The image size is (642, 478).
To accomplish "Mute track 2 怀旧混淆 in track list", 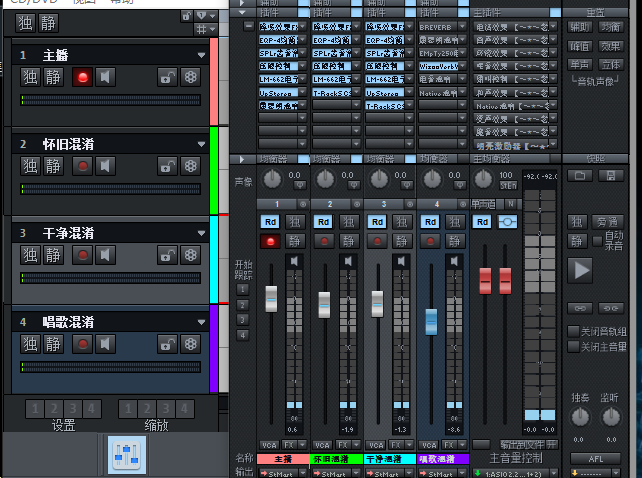I will [53, 166].
